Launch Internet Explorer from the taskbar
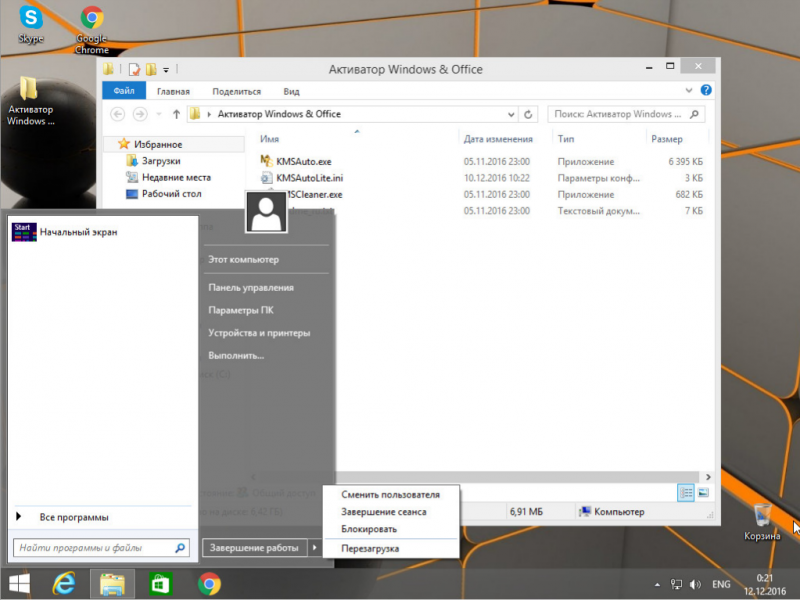Image resolution: width=800 pixels, height=600 pixels. click(64, 584)
